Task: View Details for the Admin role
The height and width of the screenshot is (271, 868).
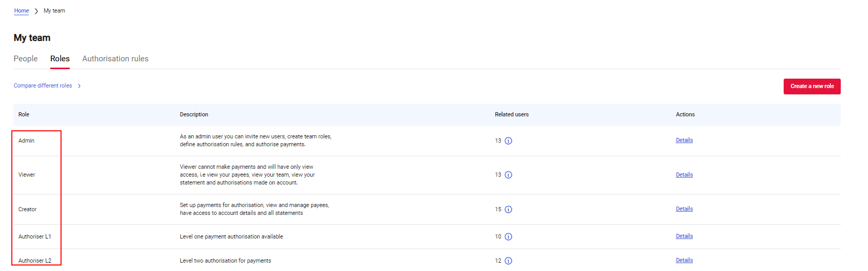Action: tap(684, 140)
